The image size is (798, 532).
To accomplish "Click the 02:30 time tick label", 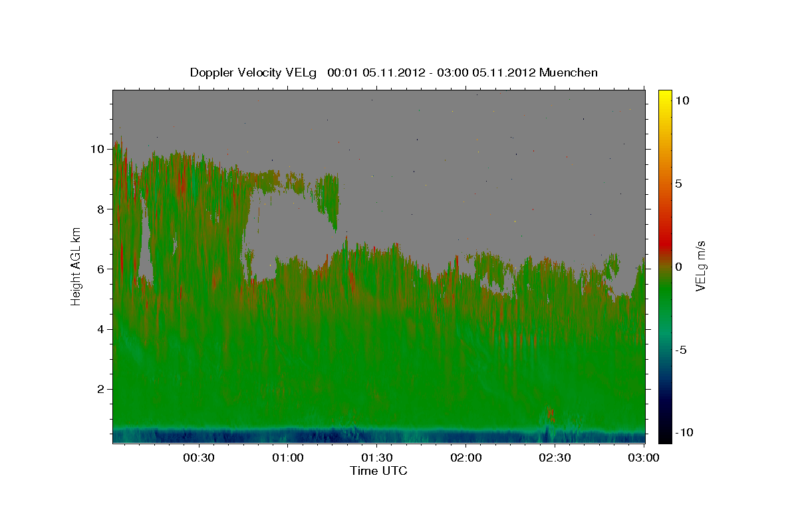I will pyautogui.click(x=555, y=458).
